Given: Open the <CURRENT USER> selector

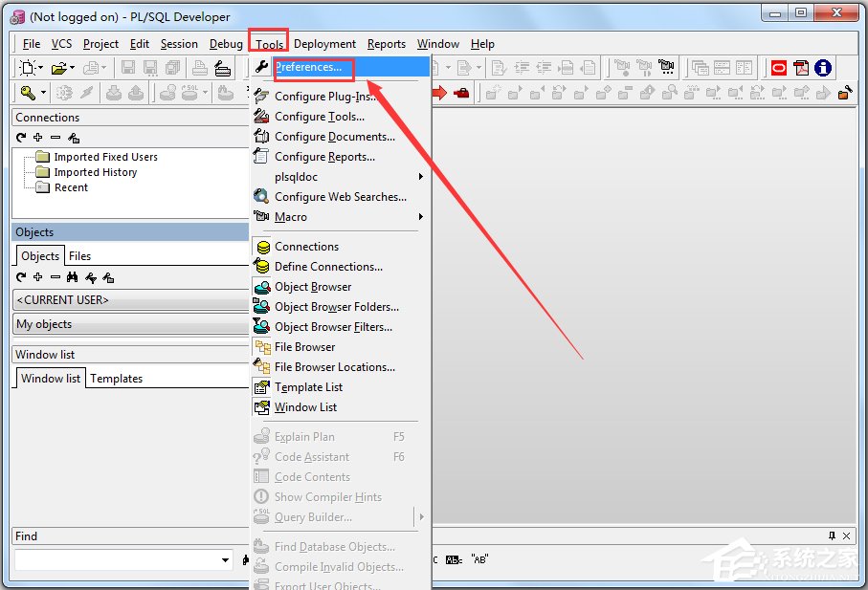Looking at the screenshot, I should pos(131,299).
